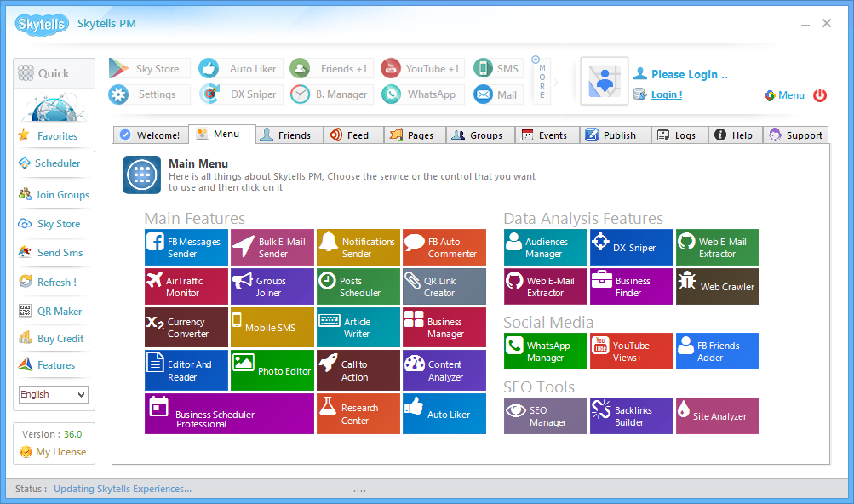Click the Login! link
The width and height of the screenshot is (854, 504).
[667, 94]
